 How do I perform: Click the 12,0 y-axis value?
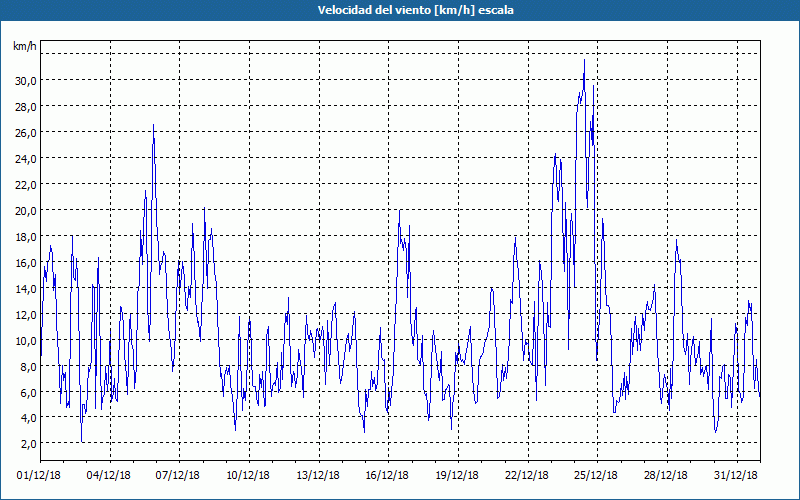point(26,315)
